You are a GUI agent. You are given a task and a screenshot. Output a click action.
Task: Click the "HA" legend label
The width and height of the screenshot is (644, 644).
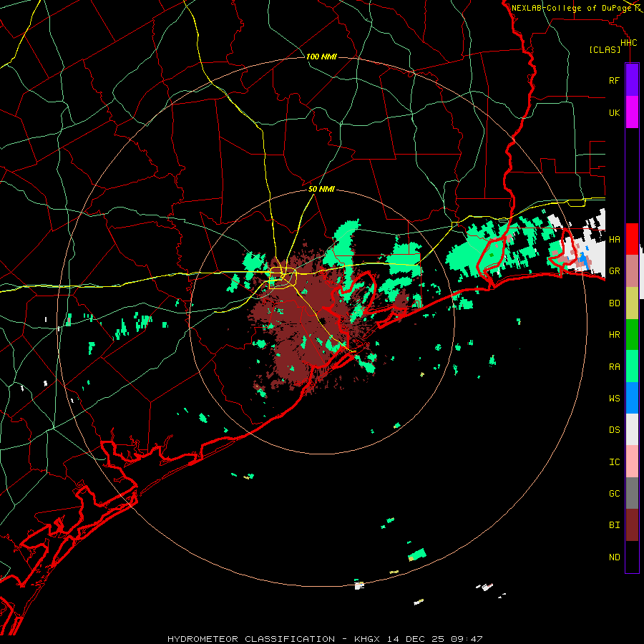tap(614, 240)
